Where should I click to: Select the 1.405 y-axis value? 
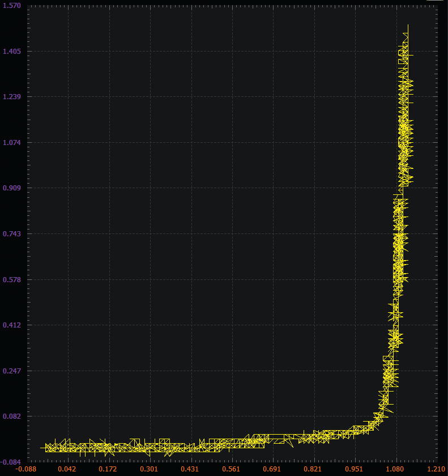[12, 51]
